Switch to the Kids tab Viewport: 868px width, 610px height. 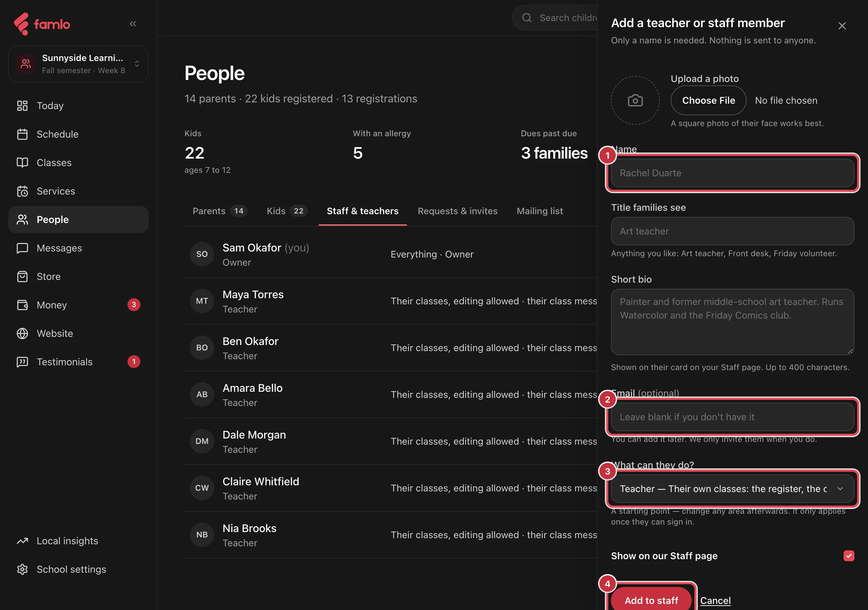click(287, 211)
